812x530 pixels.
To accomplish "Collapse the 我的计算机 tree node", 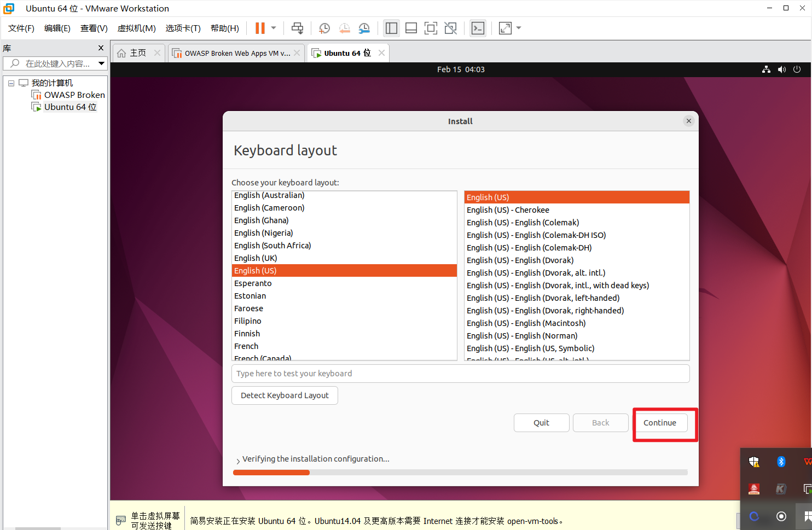I will [x=11, y=83].
